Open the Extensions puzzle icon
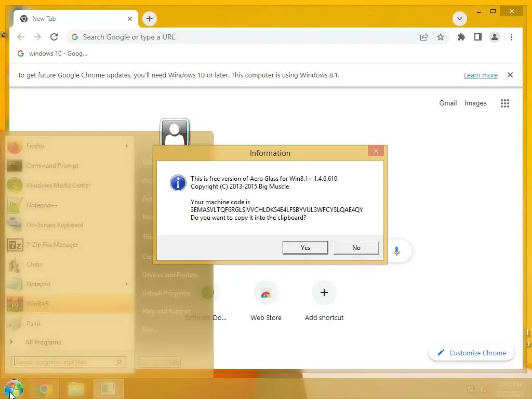This screenshot has width=532, height=399. point(461,37)
